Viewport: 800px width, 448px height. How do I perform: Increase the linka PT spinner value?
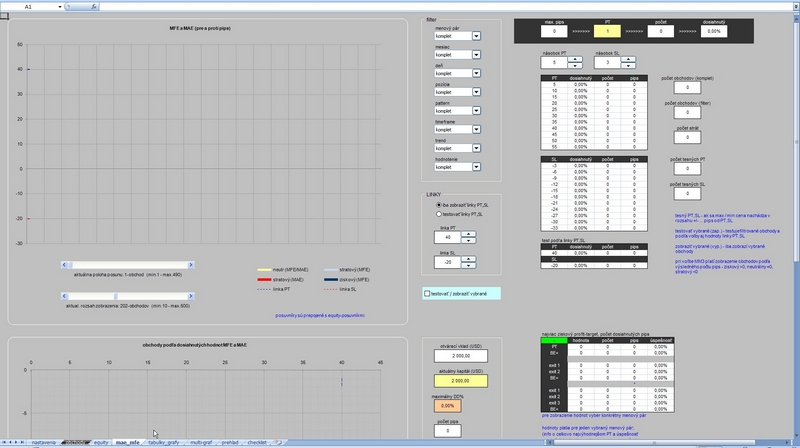(468, 234)
